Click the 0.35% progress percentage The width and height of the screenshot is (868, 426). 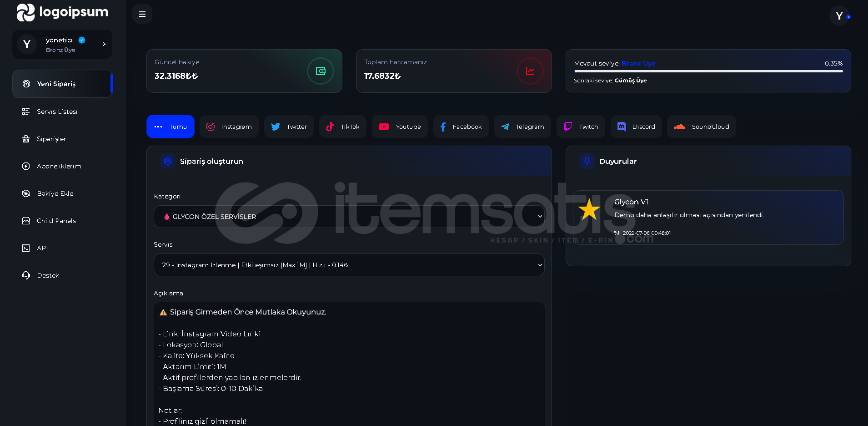coord(833,63)
